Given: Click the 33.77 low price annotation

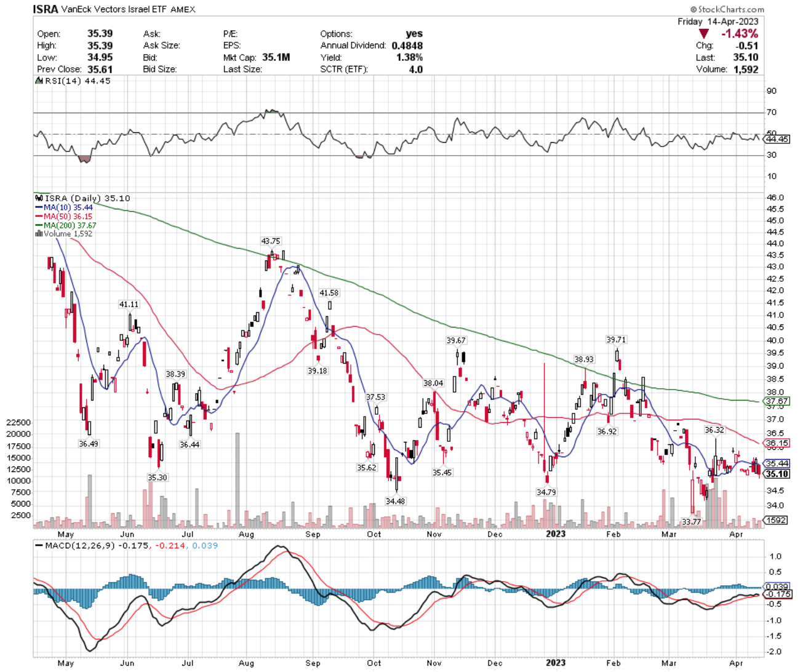Looking at the screenshot, I should tap(691, 522).
